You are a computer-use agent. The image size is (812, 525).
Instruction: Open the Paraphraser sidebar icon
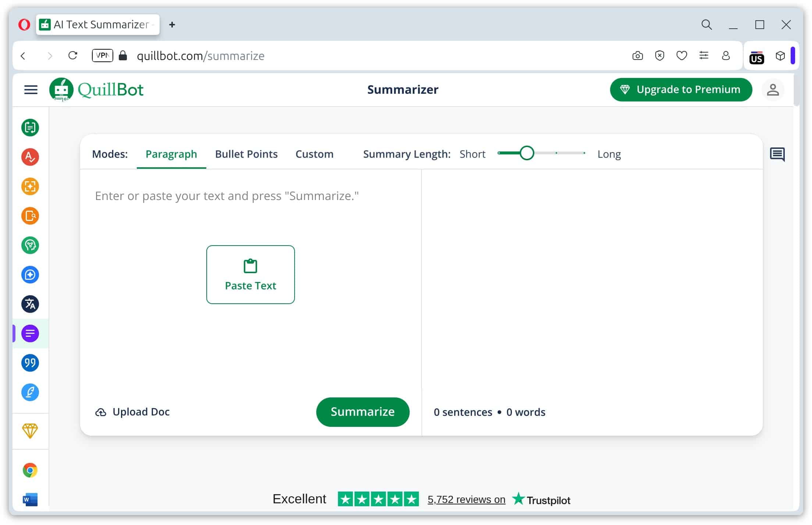coord(30,128)
